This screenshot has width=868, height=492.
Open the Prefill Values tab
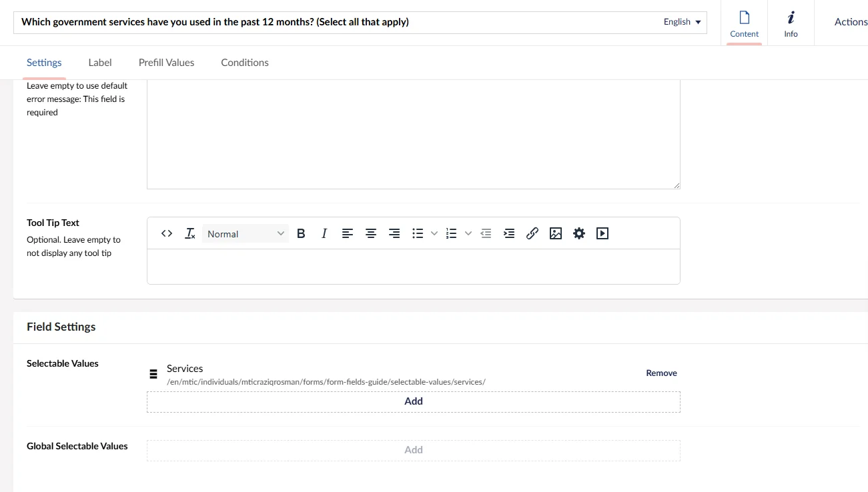pyautogui.click(x=166, y=63)
